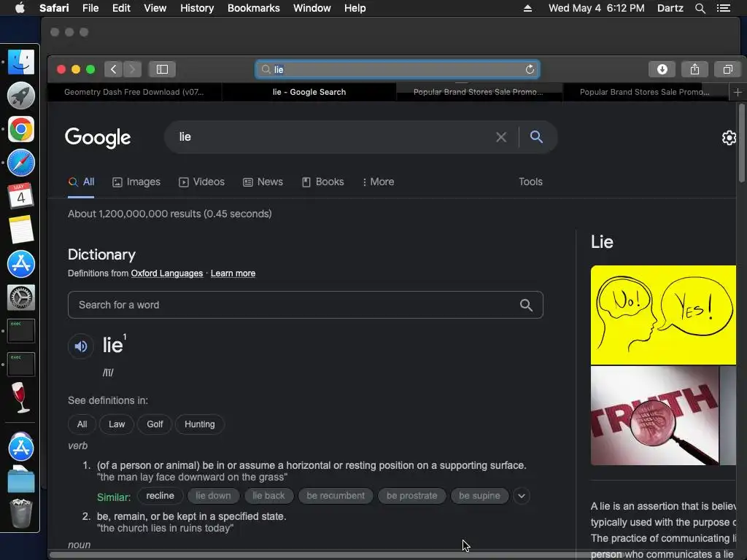Select the Hunting definitions filter chip
Screen dimensions: 747x560
click(200, 424)
